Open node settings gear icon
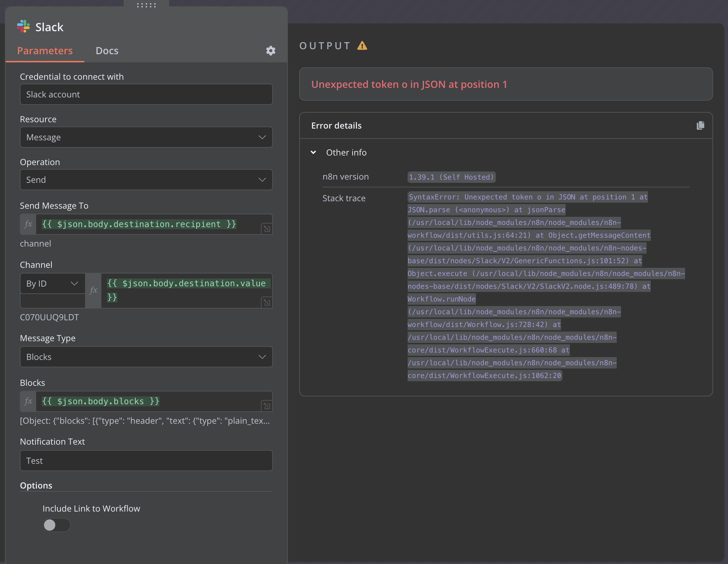 tap(271, 51)
